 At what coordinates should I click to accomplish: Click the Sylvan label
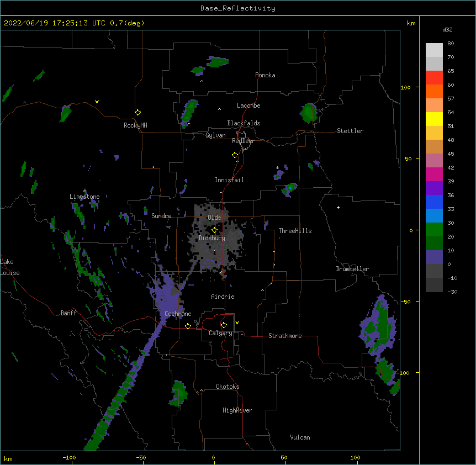(x=215, y=135)
